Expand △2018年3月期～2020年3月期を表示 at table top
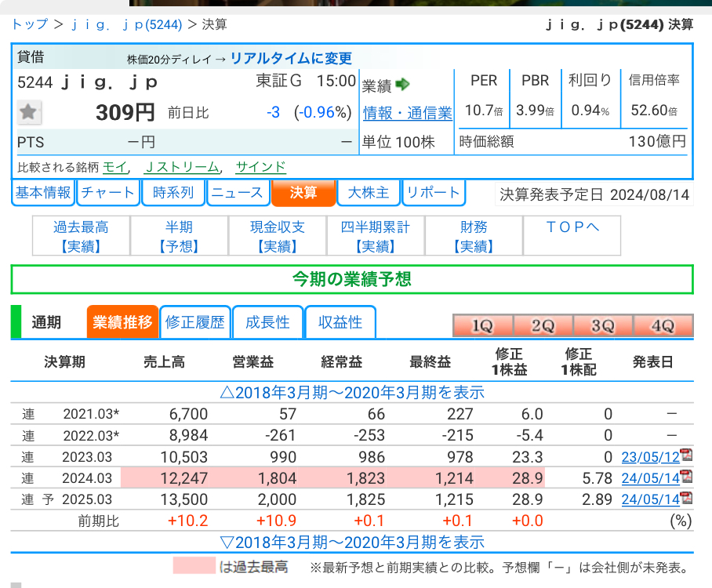Image resolution: width=712 pixels, height=588 pixels. pos(352,392)
